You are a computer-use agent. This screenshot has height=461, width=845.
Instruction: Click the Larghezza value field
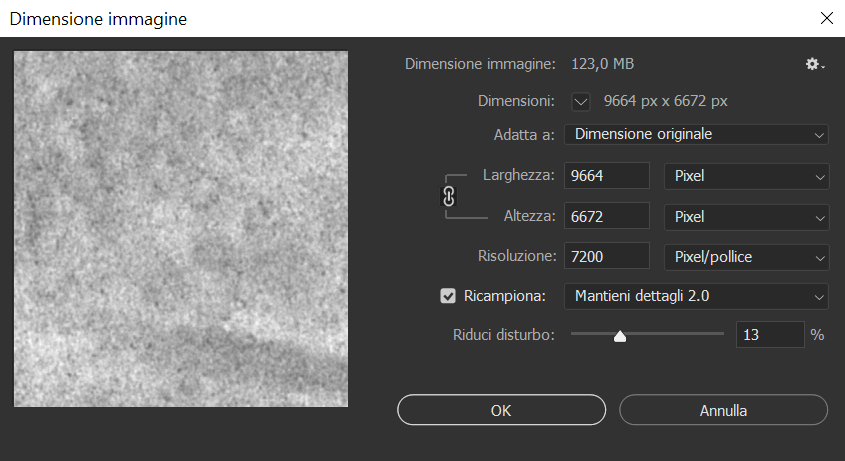[607, 176]
